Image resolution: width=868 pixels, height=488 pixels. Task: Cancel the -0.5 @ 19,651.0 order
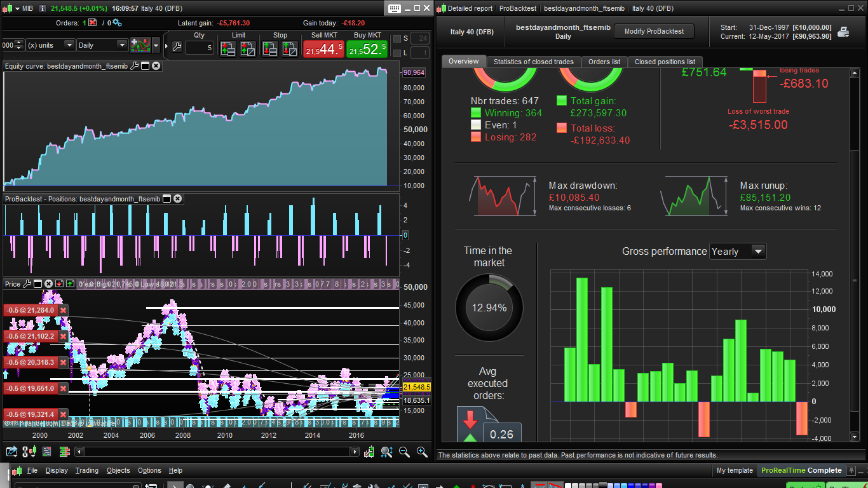click(x=64, y=388)
